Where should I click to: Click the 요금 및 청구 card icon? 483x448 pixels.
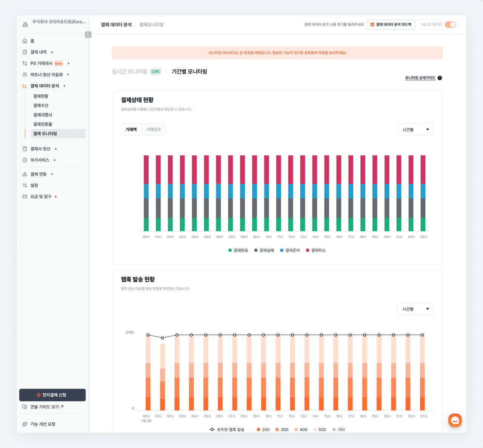25,197
